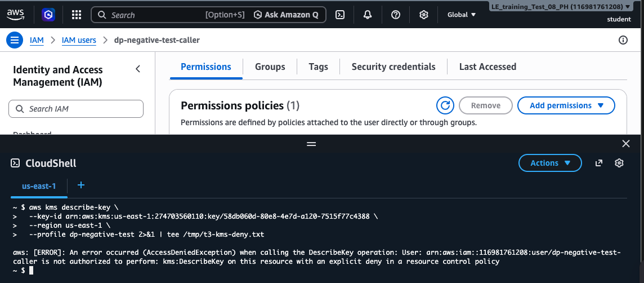Expand the Add permissions dropdown
The height and width of the screenshot is (283, 644).
tap(566, 105)
